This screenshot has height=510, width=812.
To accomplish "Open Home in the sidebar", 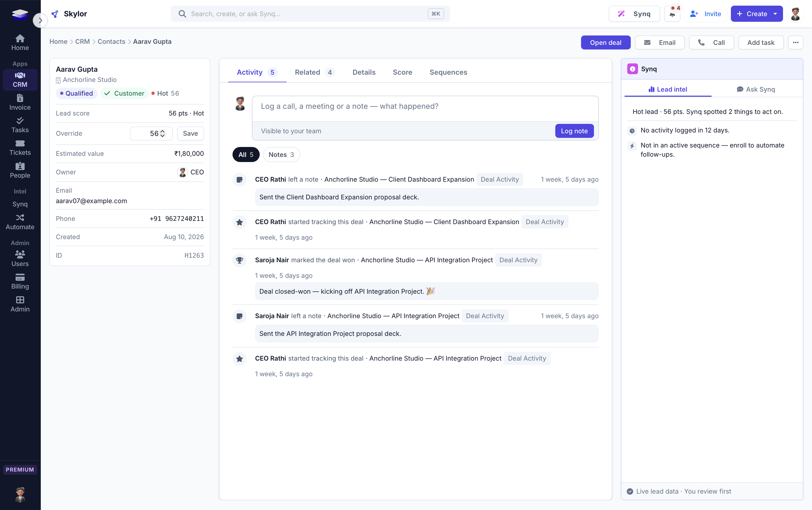I will (x=20, y=42).
